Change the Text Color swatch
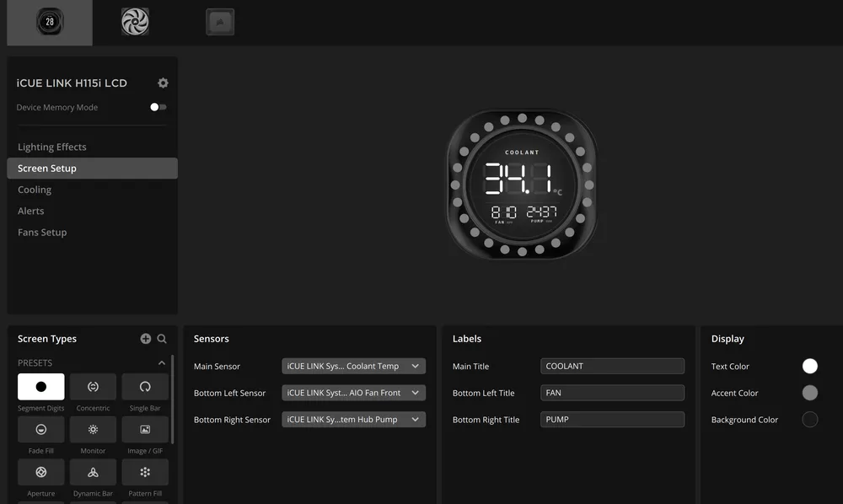Viewport: 843px width, 504px height. (x=809, y=366)
